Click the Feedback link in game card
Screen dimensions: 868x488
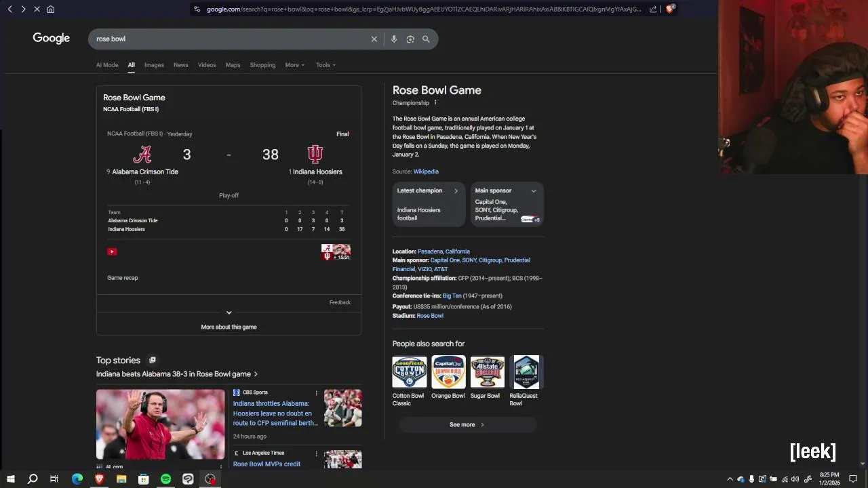click(x=340, y=302)
